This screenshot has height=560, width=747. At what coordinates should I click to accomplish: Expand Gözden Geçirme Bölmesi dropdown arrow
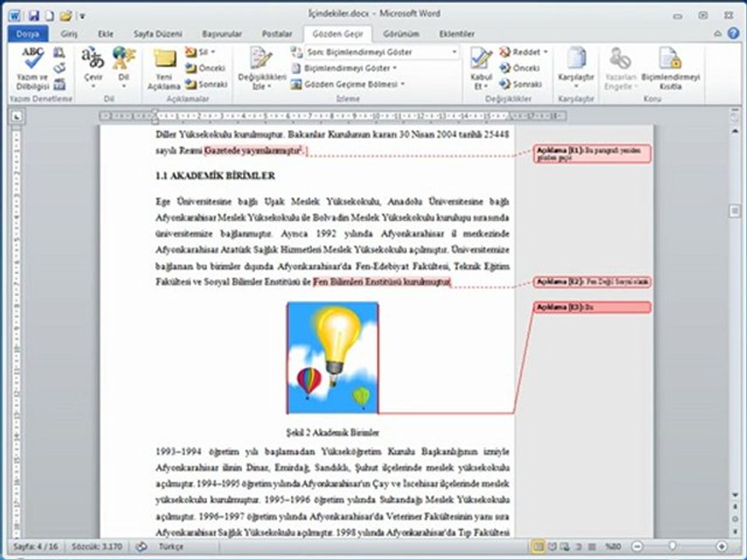click(x=402, y=84)
